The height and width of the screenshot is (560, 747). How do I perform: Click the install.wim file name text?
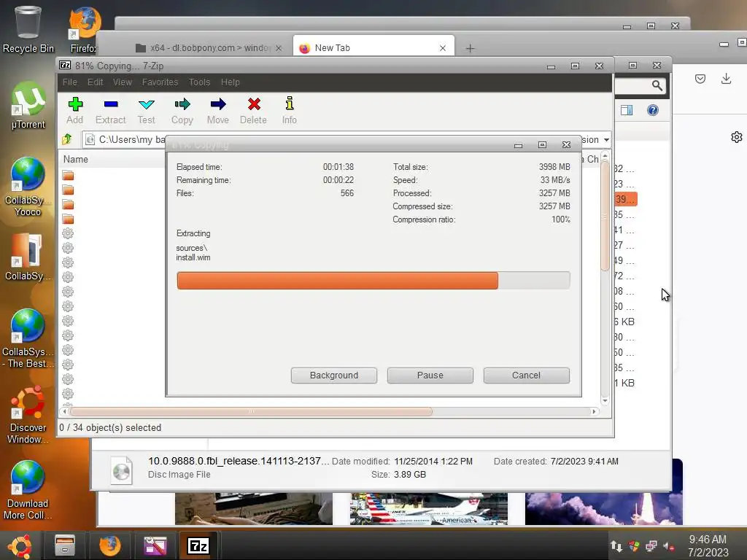(x=193, y=257)
